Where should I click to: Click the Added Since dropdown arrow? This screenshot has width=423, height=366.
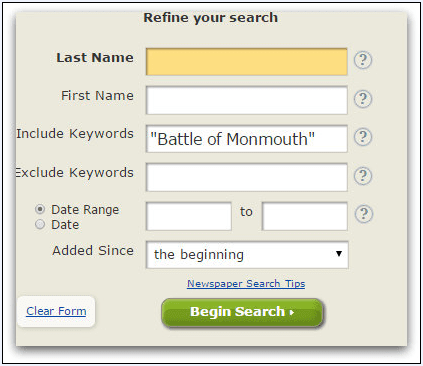[339, 254]
